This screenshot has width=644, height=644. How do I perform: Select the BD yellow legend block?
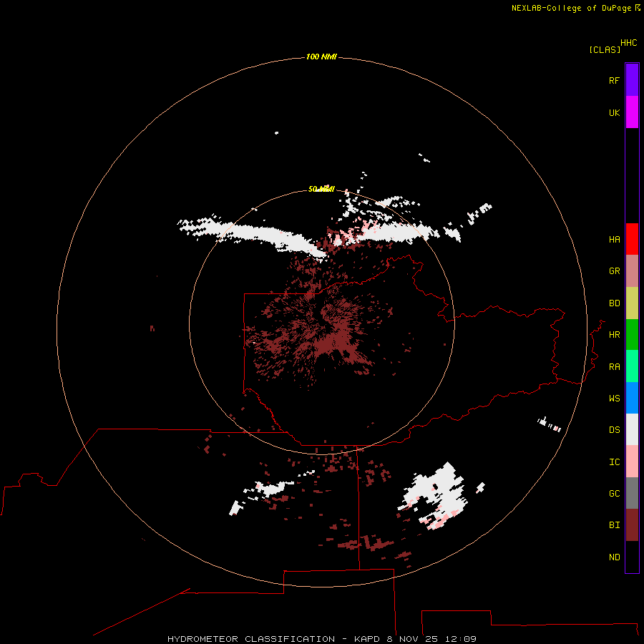click(632, 303)
